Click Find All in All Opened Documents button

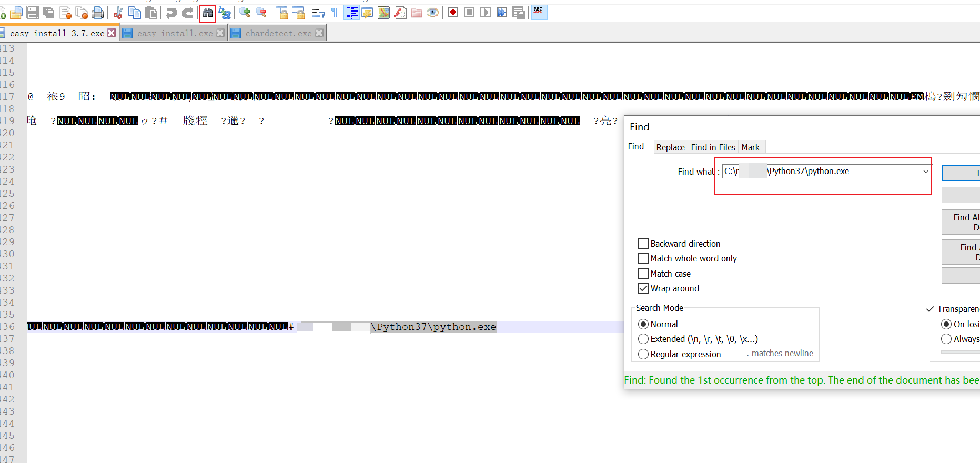961,222
